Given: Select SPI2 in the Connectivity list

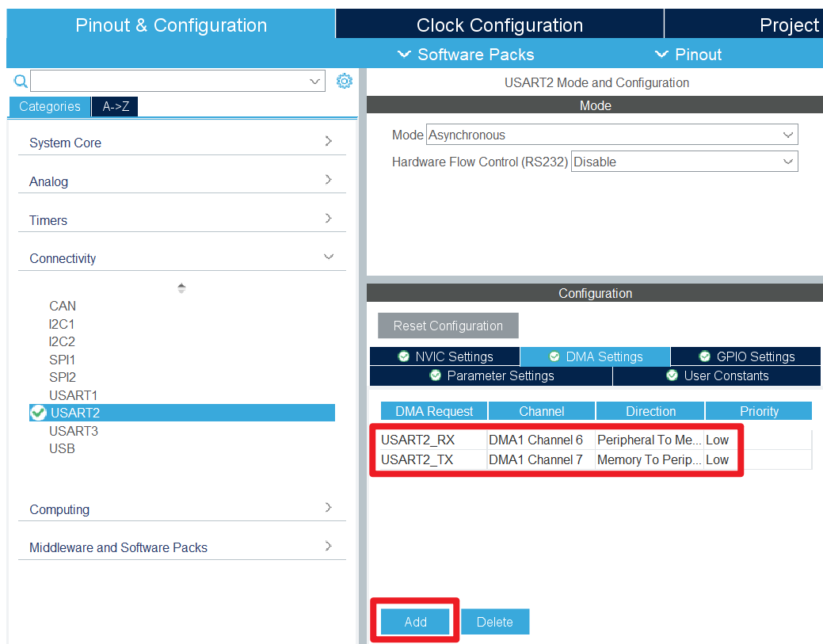Looking at the screenshot, I should (62, 377).
